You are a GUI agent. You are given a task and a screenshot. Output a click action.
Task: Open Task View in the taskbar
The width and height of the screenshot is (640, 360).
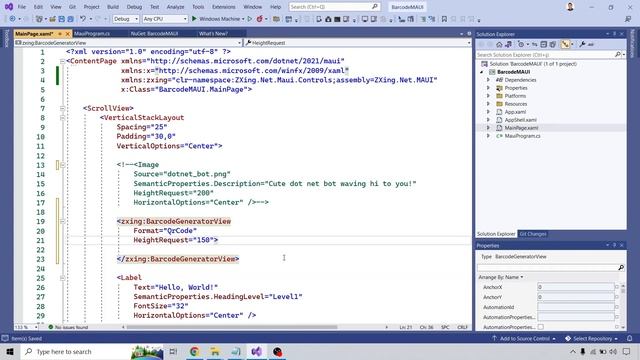(x=173, y=351)
